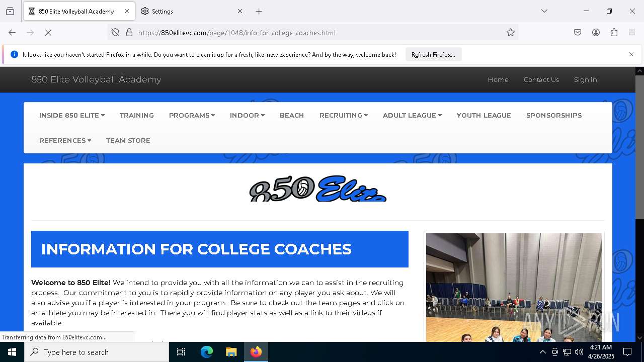The height and width of the screenshot is (362, 644).
Task: Open the Firefox account icon
Action: tap(596, 33)
